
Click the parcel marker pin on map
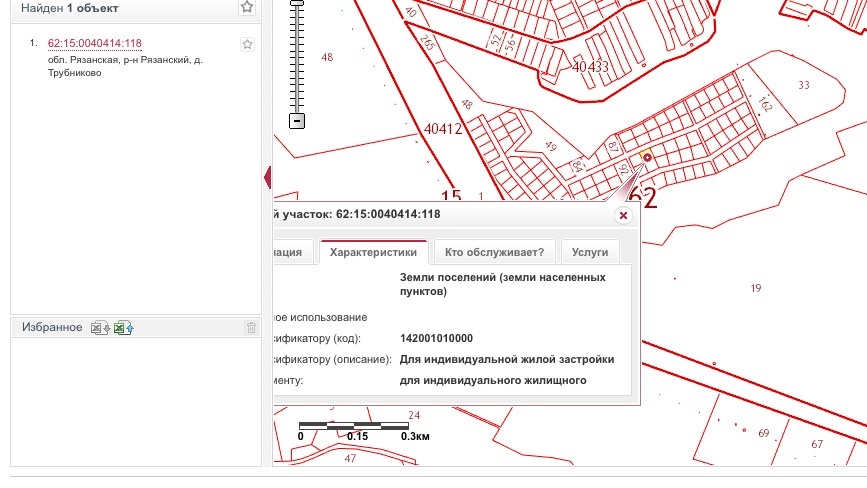tap(647, 156)
